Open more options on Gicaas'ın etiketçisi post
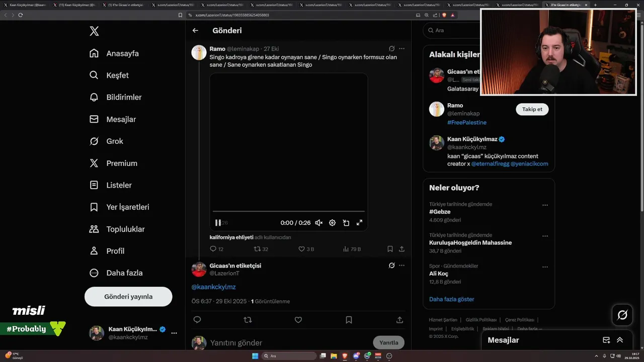 (401, 265)
